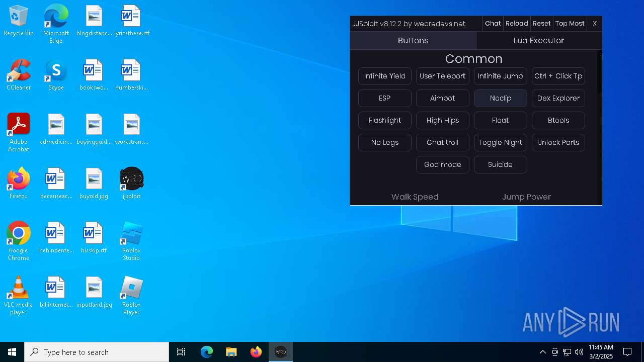
Task: Select inputland.jpg image icon
Action: point(94,292)
